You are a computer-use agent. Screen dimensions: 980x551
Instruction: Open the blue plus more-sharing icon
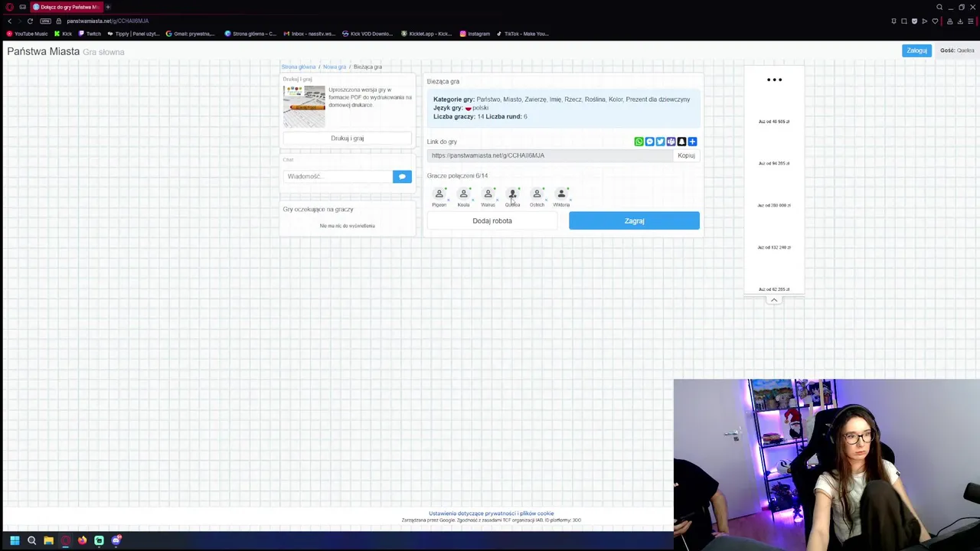pos(692,142)
